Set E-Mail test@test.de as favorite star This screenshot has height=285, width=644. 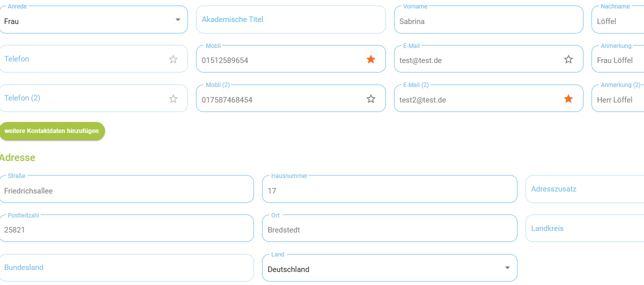568,59
